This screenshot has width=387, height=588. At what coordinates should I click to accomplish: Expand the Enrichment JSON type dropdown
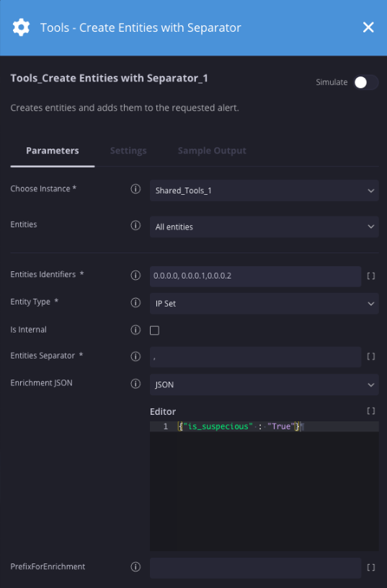[264, 385]
